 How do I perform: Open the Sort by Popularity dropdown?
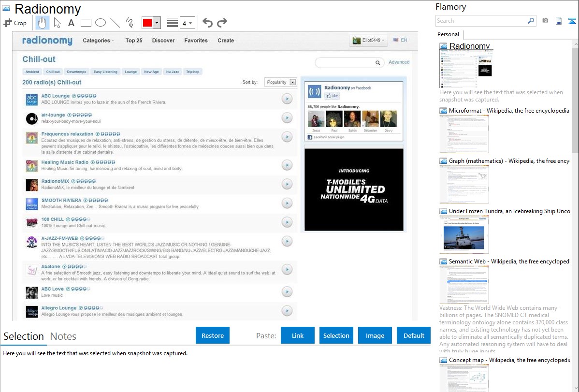click(x=280, y=82)
